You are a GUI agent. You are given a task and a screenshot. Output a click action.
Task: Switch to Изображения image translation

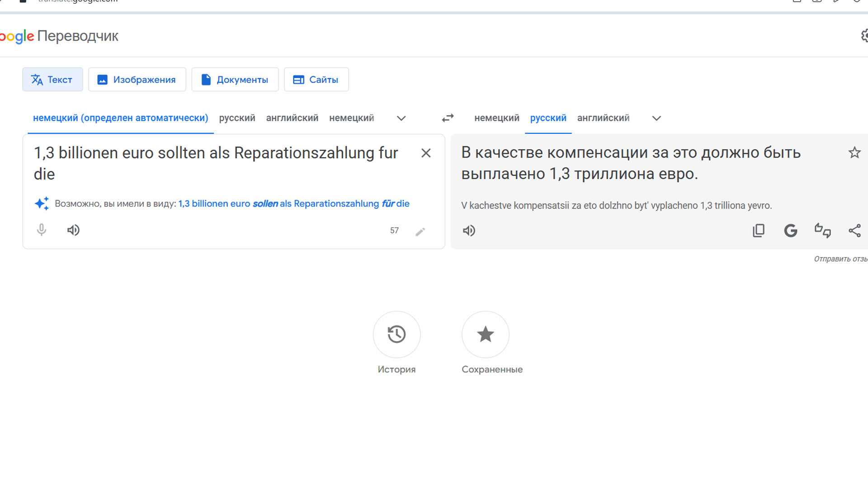[137, 80]
